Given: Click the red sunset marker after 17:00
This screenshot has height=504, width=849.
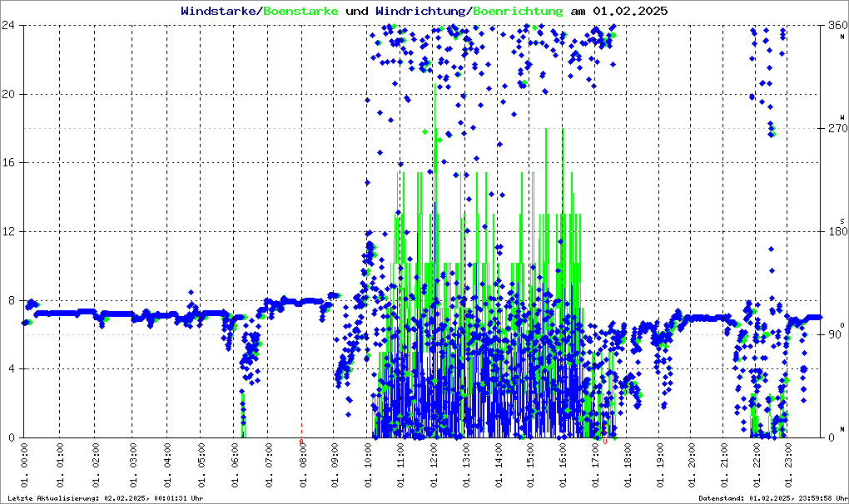Looking at the screenshot, I should pos(605,442).
